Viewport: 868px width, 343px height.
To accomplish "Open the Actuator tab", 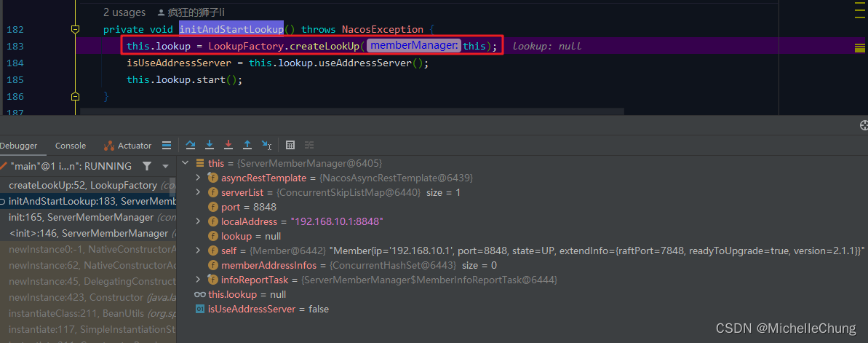I will coord(127,146).
